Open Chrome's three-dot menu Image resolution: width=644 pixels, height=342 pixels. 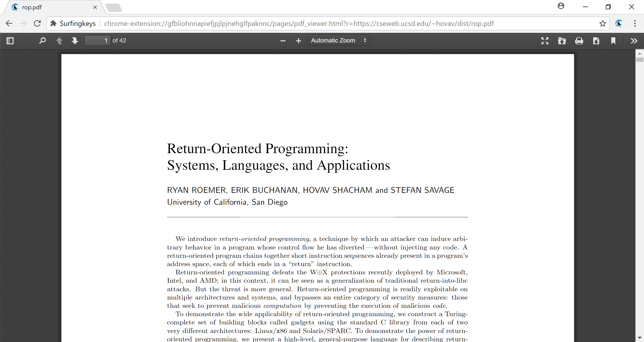pyautogui.click(x=635, y=23)
